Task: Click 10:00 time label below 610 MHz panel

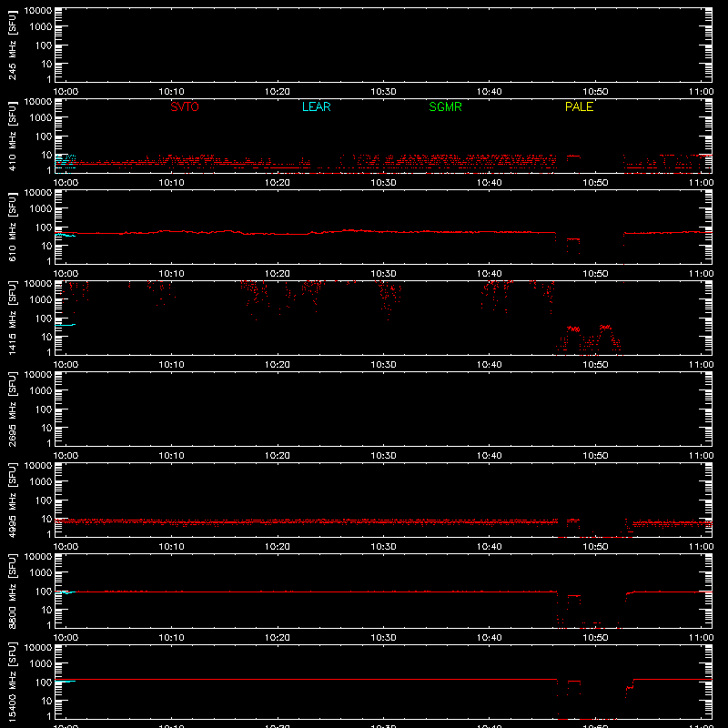Action: [x=66, y=274]
